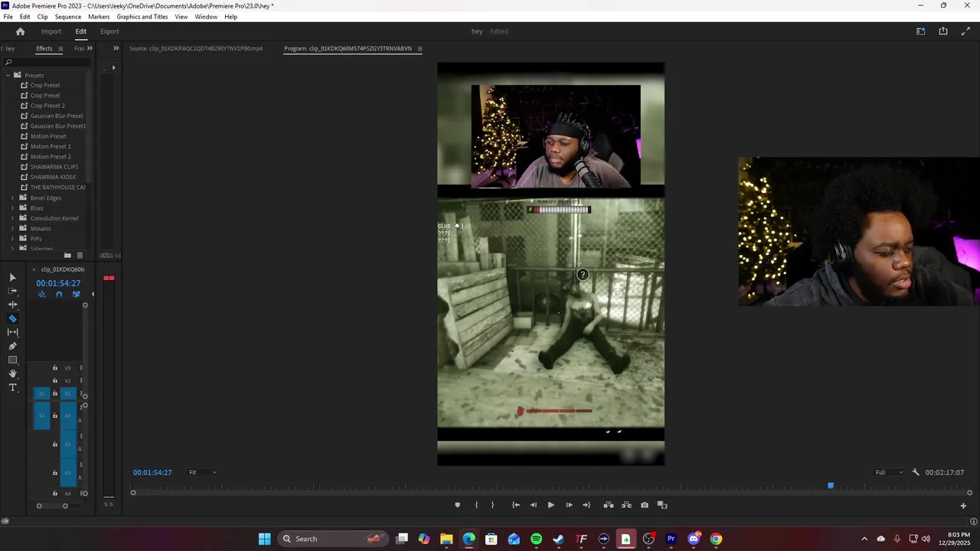
Task: Delete custom item trash icon
Action: coord(80,256)
